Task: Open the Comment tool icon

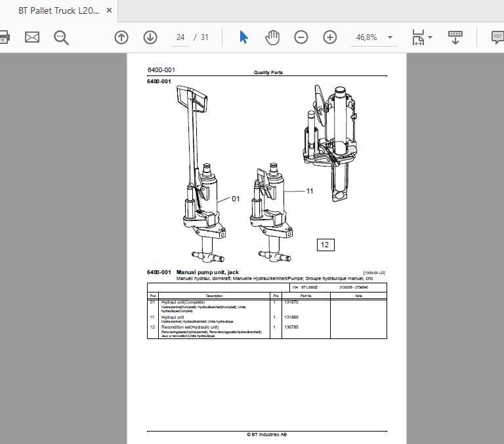Action: [498, 37]
